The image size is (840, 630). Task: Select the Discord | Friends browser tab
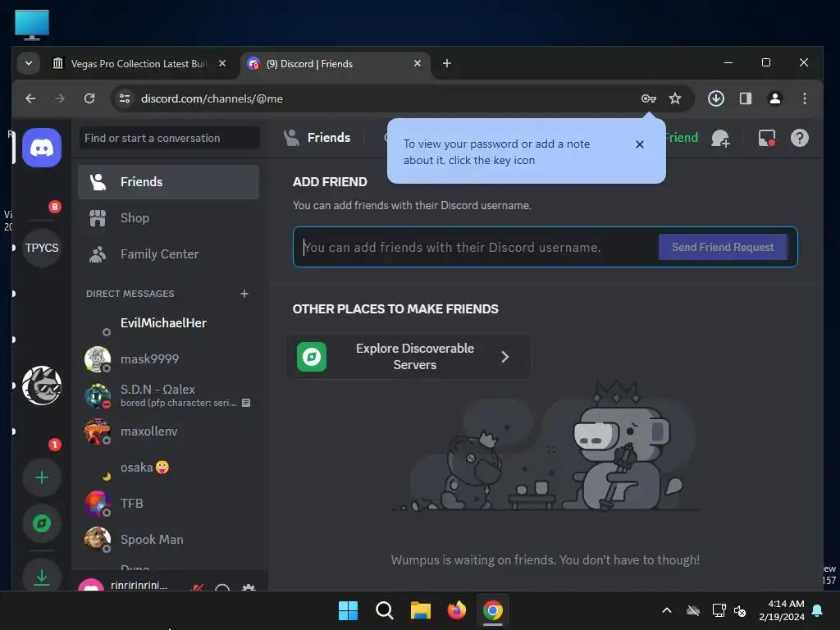coord(336,64)
